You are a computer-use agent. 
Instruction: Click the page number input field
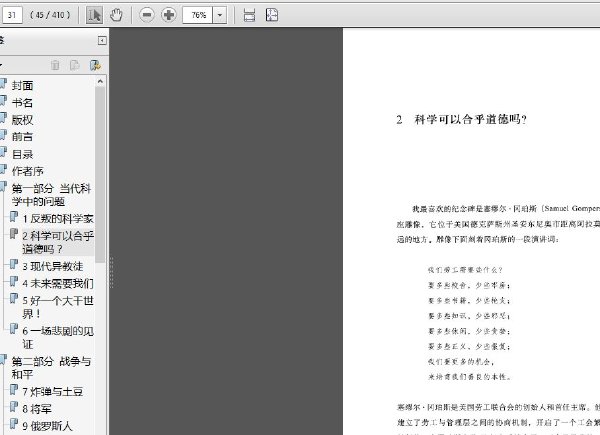click(12, 15)
